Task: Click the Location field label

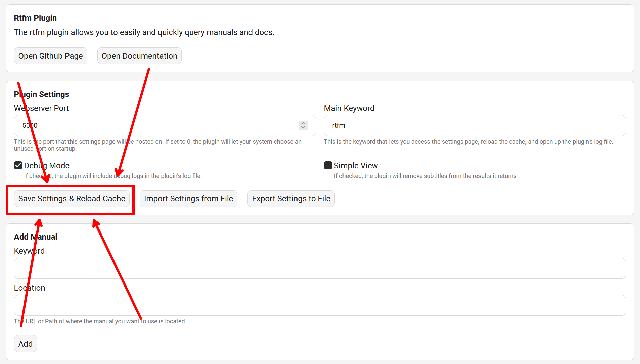Action: click(30, 288)
